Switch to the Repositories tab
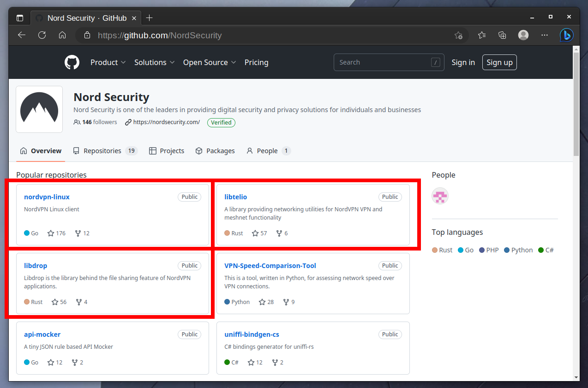This screenshot has height=388, width=588. point(105,151)
